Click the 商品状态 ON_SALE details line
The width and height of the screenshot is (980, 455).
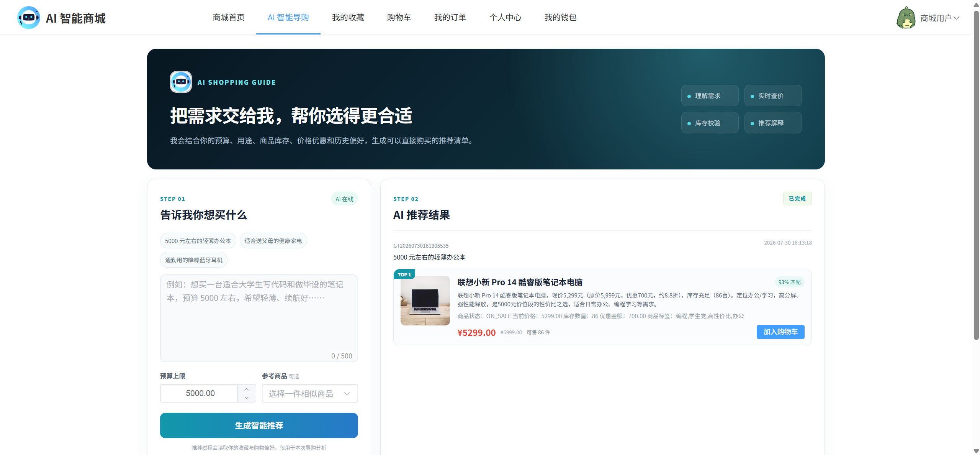pos(600,316)
